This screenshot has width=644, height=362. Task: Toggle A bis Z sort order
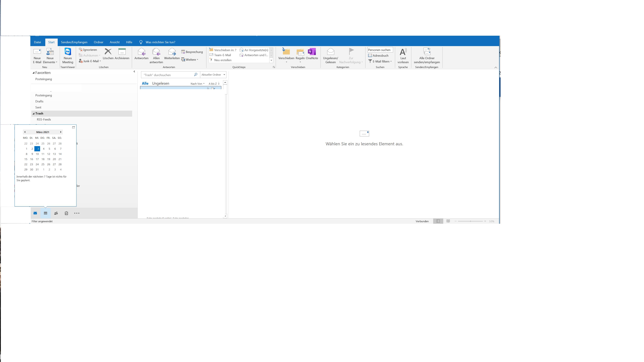[x=214, y=83]
